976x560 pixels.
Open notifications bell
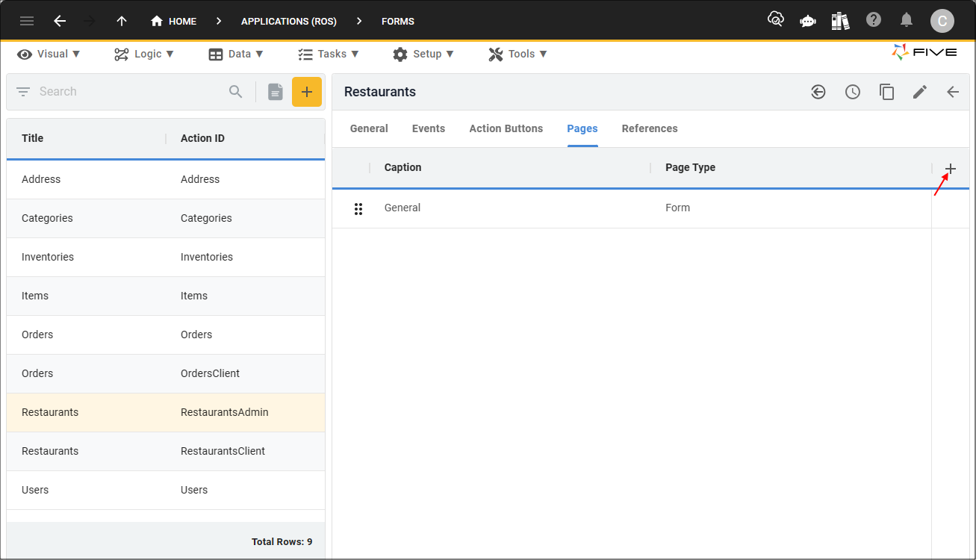[907, 20]
